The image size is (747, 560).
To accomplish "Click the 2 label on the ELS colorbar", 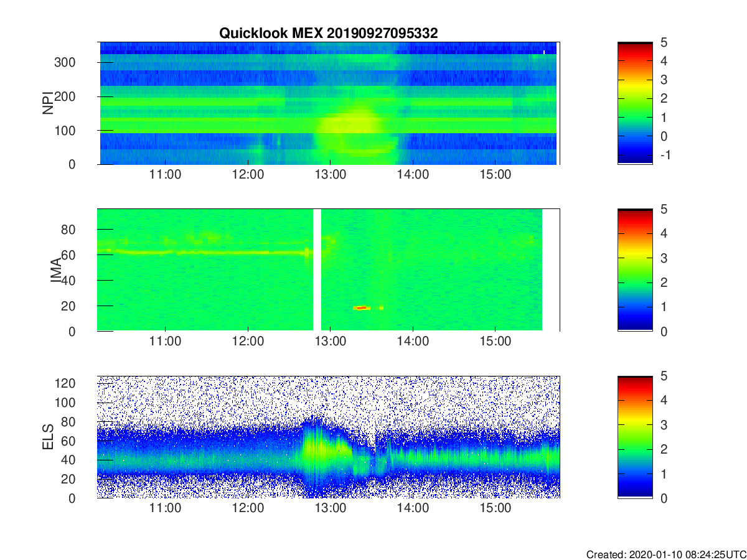I will click(x=663, y=449).
